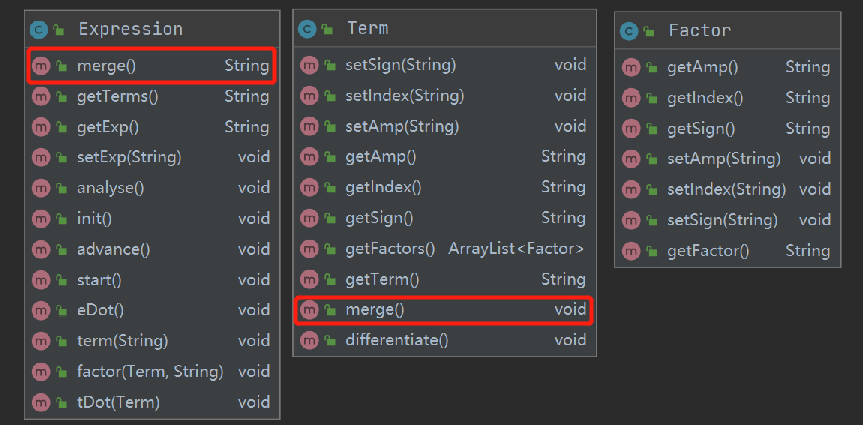863x425 pixels.
Task: Click the Term class title
Action: click(367, 29)
